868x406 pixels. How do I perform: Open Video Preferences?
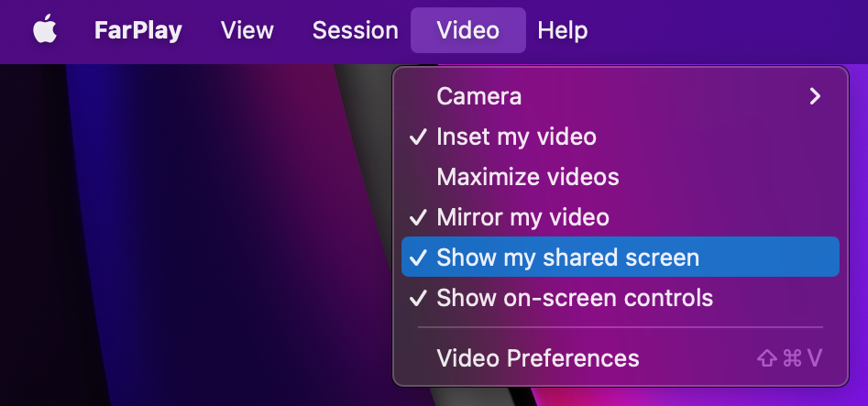click(x=538, y=357)
